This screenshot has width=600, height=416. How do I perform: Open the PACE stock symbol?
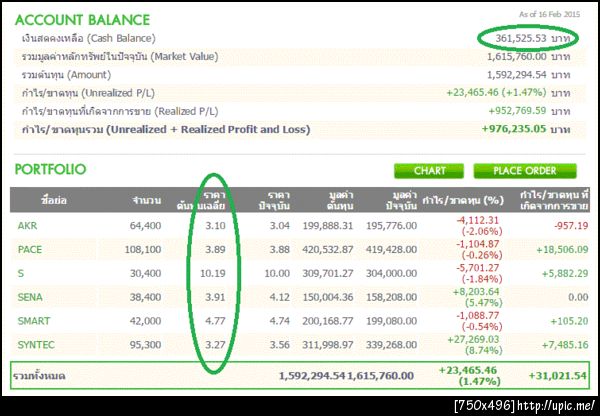(30, 250)
